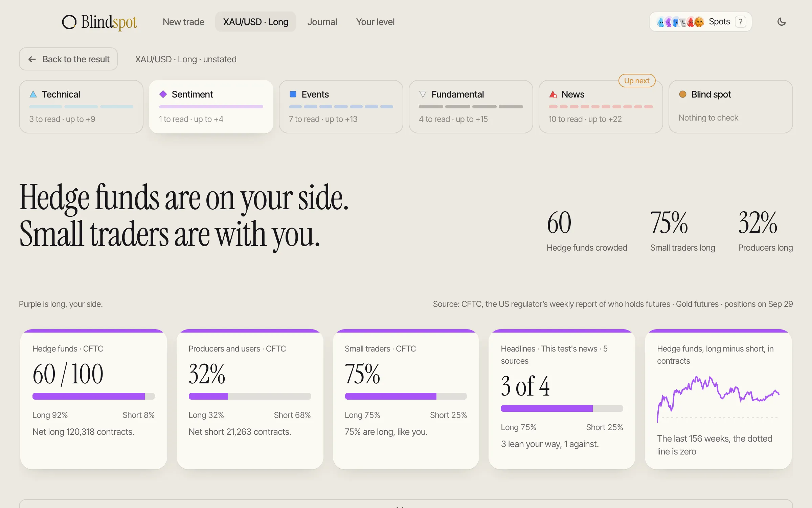
Task: Toggle dark mode moon icon
Action: pos(782,22)
